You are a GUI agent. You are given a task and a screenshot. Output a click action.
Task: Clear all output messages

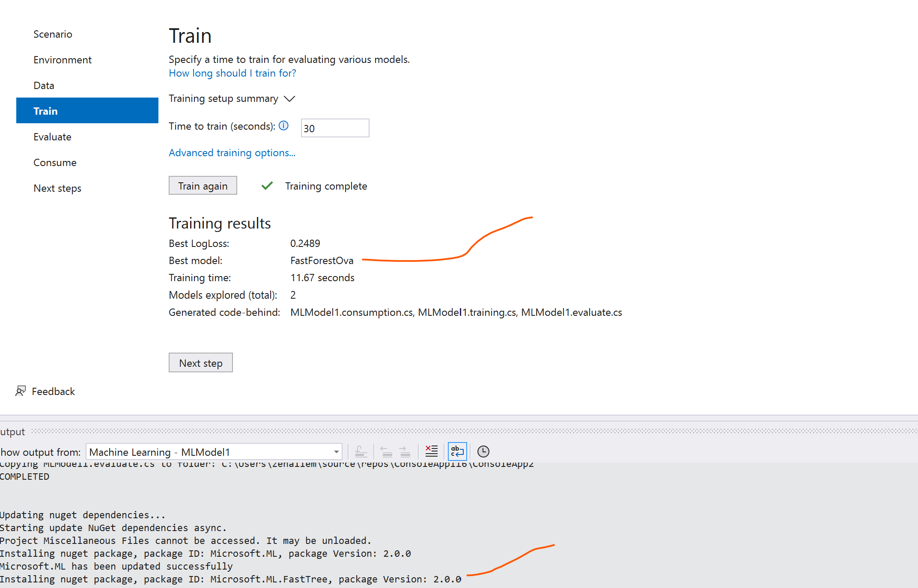point(431,451)
